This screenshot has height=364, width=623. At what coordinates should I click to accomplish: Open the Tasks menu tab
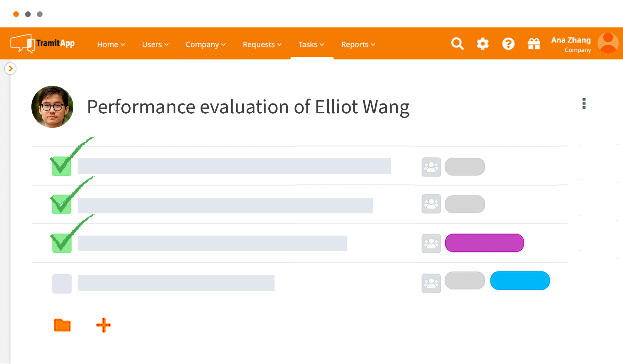tap(311, 44)
